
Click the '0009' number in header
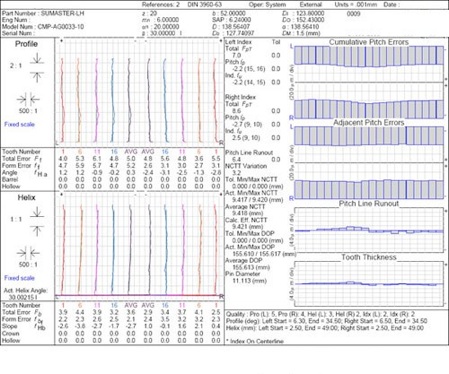(353, 14)
